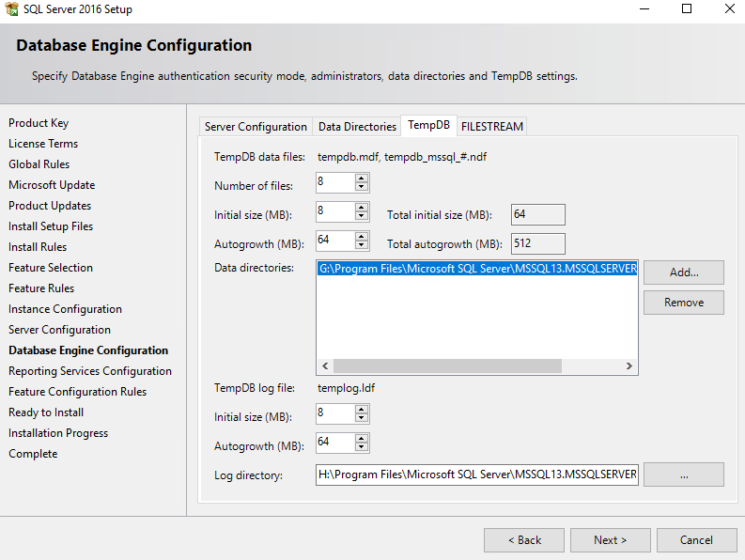745x560 pixels.
Task: Decrease log file Initial size spinner
Action: tap(361, 418)
